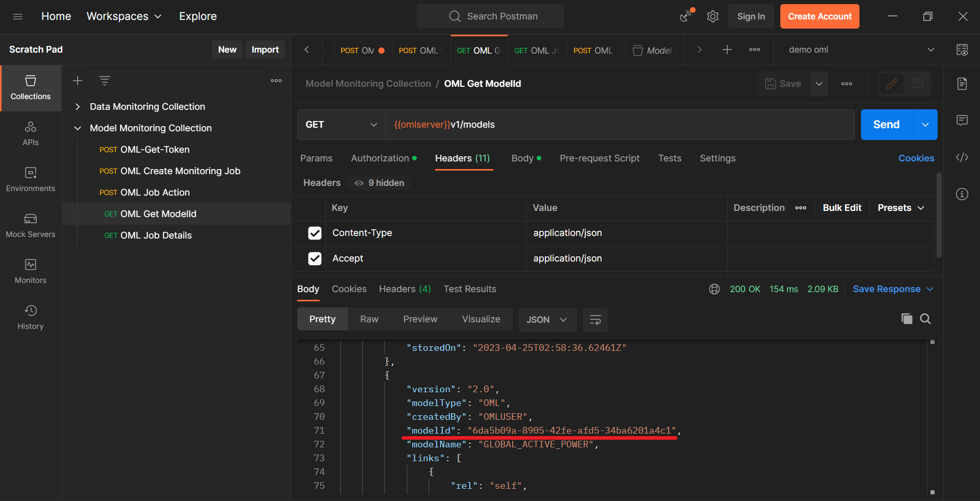This screenshot has width=980, height=501.
Task: Click the headers panel vertical scrollbar
Action: click(939, 216)
